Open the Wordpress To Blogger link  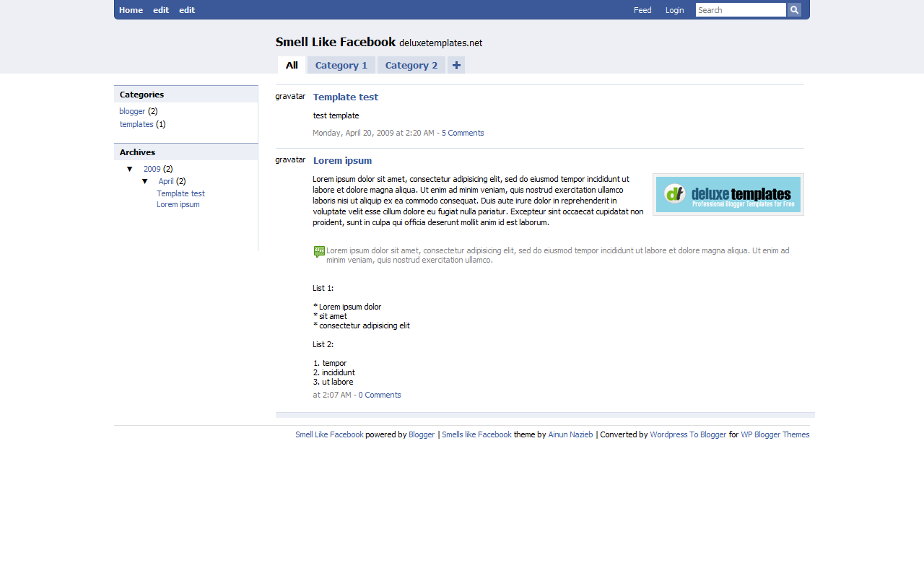[688, 434]
